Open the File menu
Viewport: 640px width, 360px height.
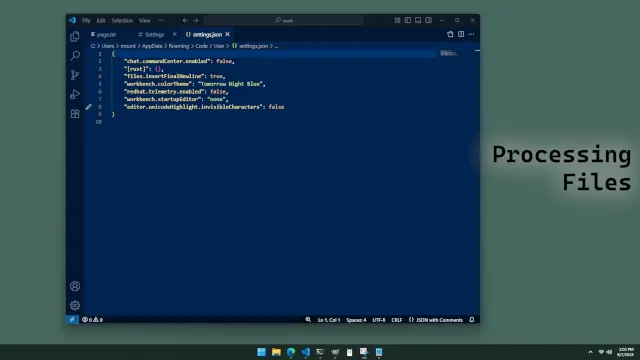pyautogui.click(x=86, y=20)
